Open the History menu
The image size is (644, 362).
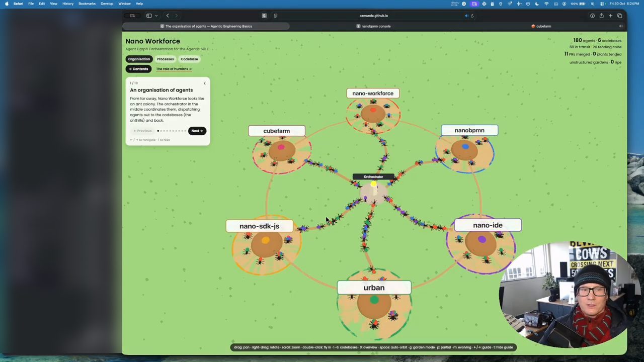tap(68, 4)
